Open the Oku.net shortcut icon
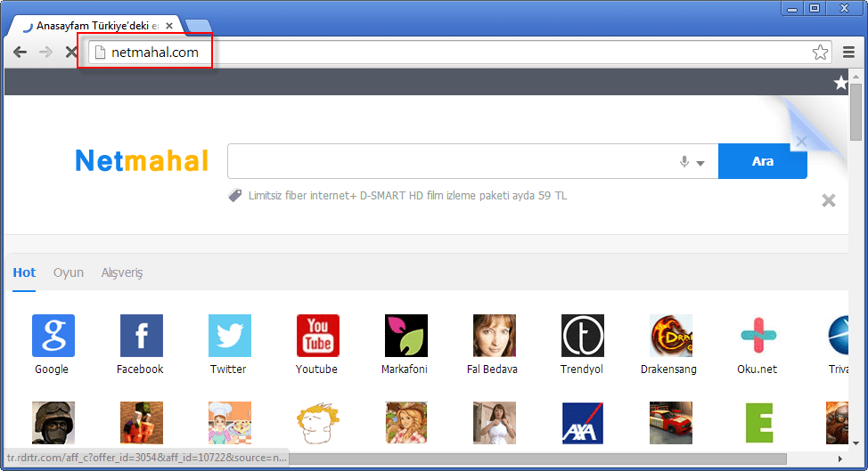 tap(759, 336)
